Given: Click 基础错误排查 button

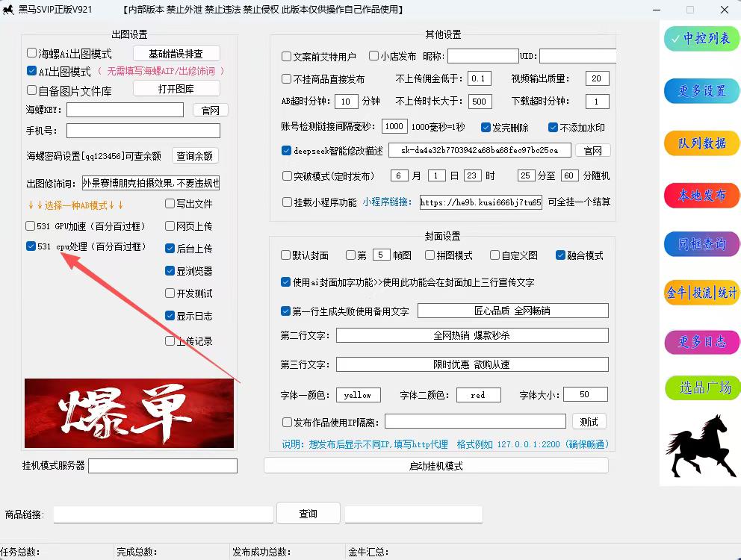Looking at the screenshot, I should pyautogui.click(x=176, y=54).
